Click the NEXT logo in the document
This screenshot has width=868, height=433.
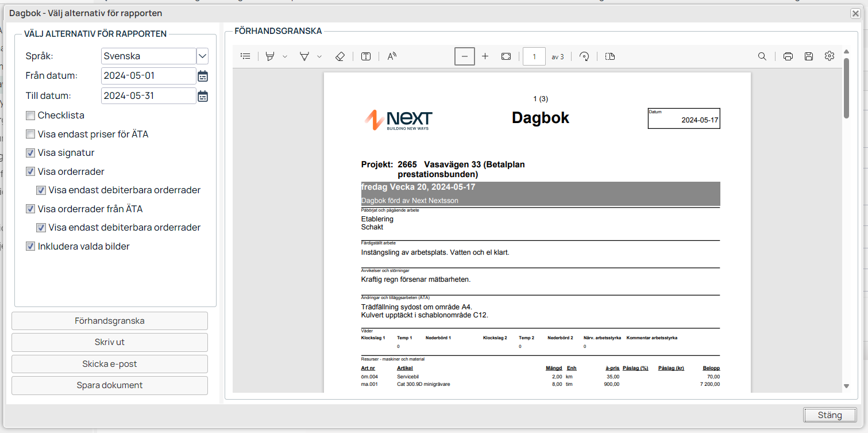[399, 120]
